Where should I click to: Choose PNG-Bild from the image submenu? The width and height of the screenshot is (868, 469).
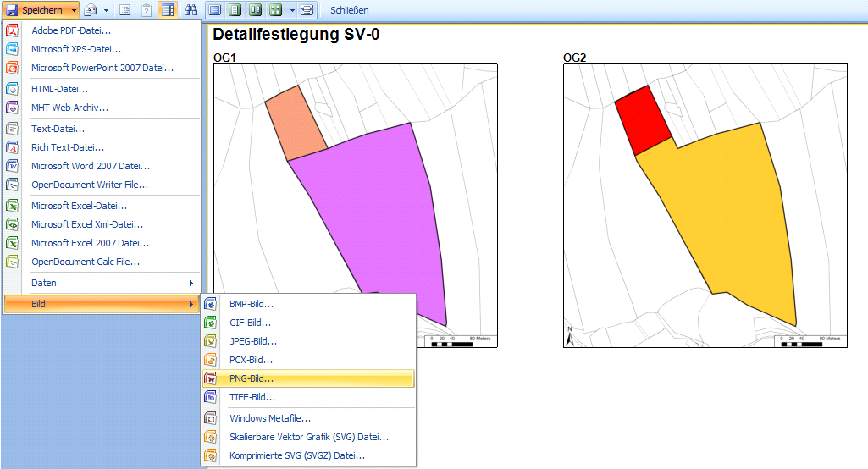(x=252, y=378)
